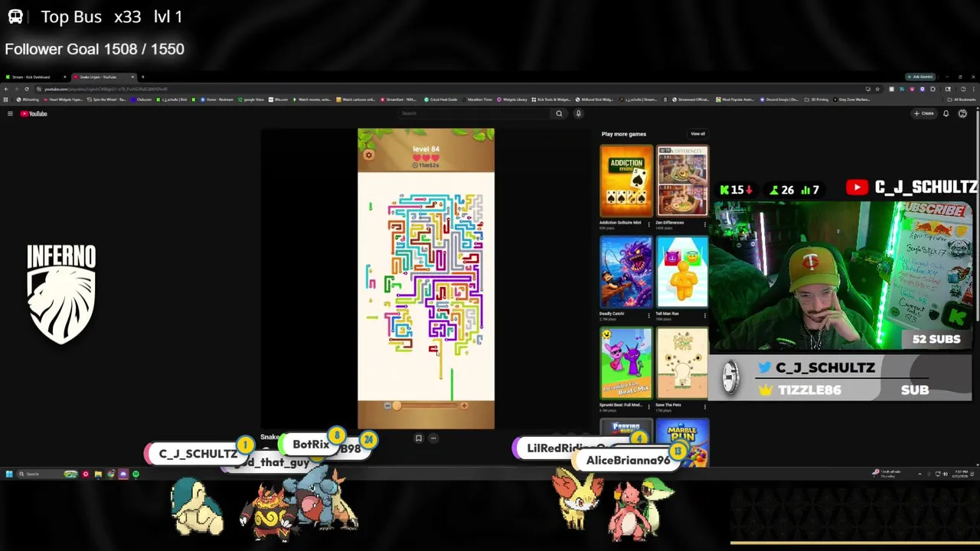Open the Addiction Solitaire Mini game
Image resolution: width=980 pixels, height=551 pixels.
click(x=626, y=181)
